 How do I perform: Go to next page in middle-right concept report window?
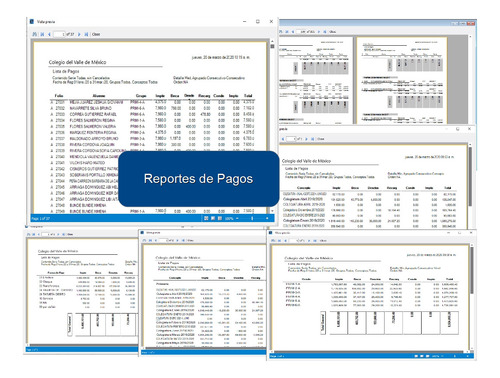(306, 139)
